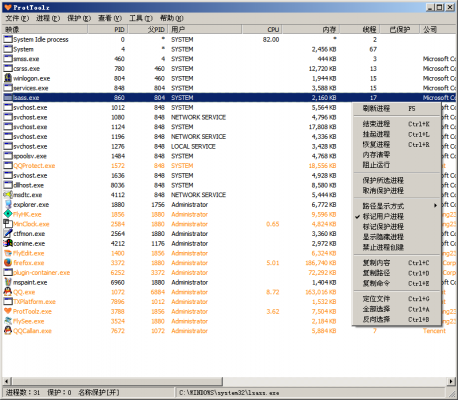
Task: Click the QQCallan.exe penguin icon
Action: (8, 331)
